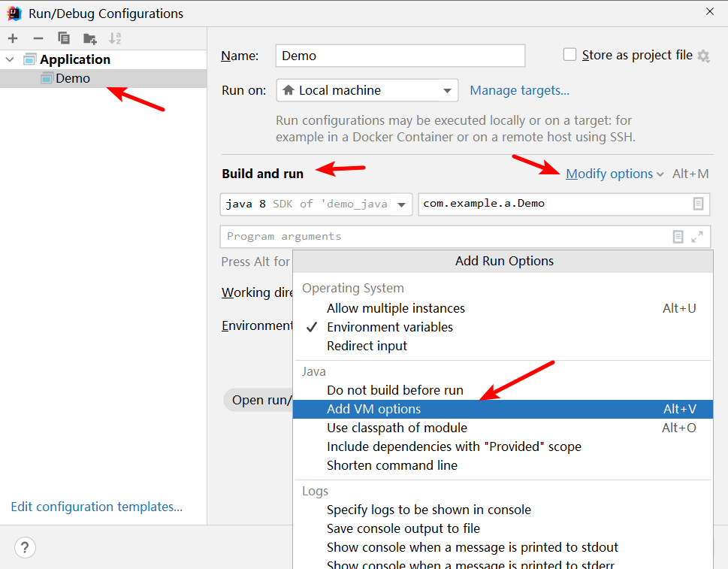Toggle the checked Environment variables option

[389, 327]
